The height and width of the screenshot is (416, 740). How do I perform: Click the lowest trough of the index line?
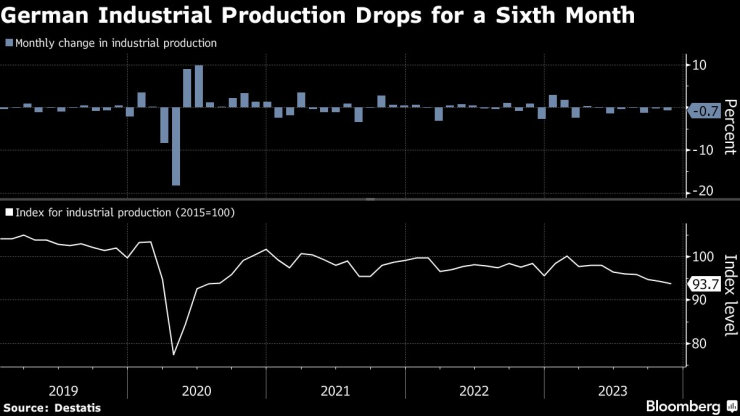coord(174,354)
